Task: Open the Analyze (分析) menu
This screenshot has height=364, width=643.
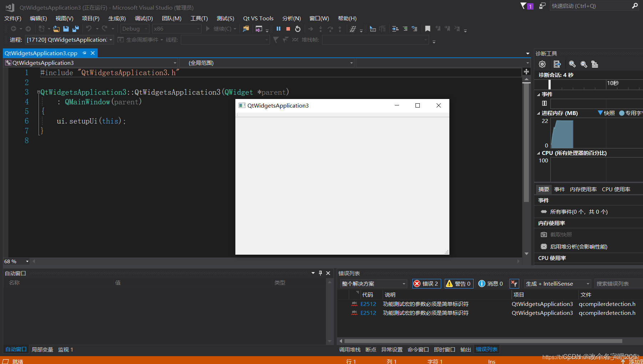Action: [291, 18]
